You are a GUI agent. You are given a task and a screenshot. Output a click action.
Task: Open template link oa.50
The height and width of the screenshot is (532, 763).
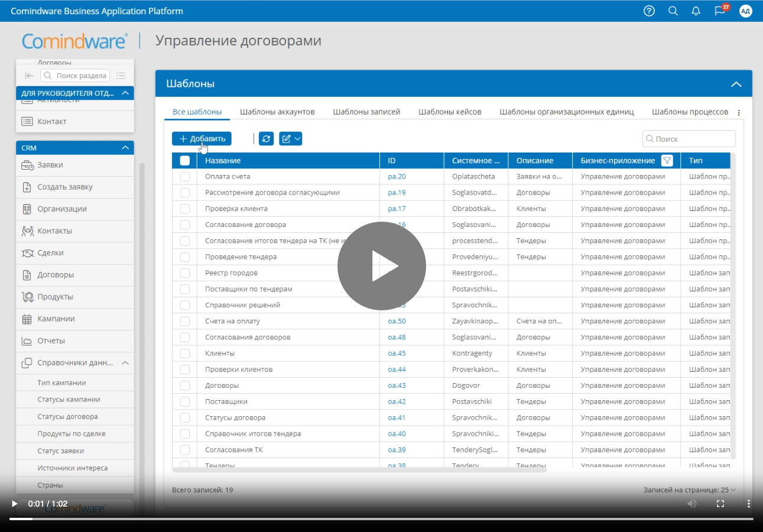397,321
